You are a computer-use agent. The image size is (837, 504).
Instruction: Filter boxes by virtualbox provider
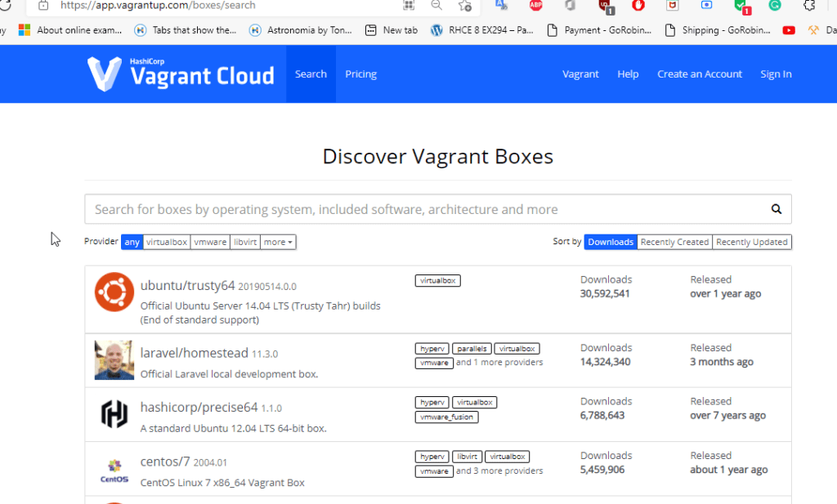tap(167, 242)
